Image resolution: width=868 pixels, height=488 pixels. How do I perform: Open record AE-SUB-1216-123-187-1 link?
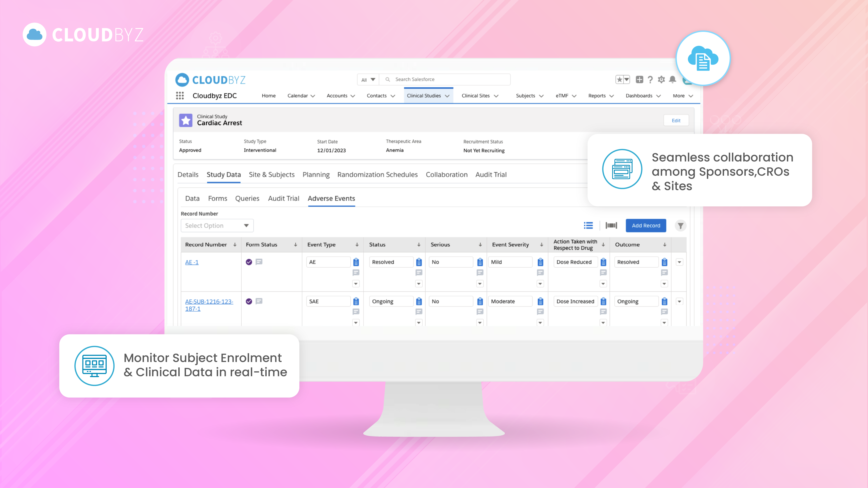pyautogui.click(x=209, y=305)
